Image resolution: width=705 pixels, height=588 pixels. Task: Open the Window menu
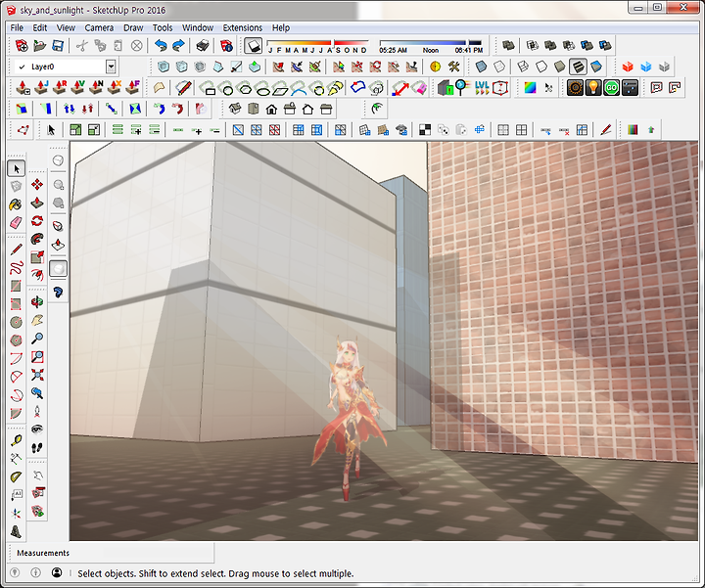[198, 27]
